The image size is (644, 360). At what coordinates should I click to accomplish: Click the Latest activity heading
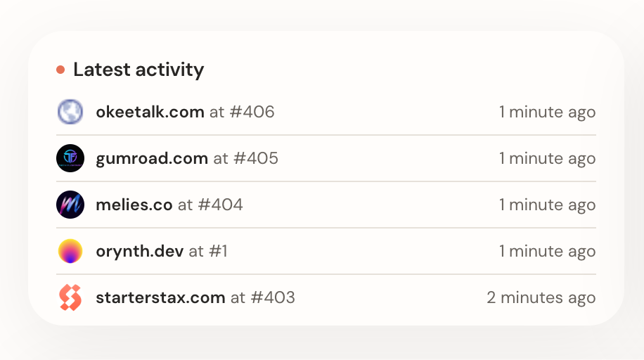click(139, 70)
